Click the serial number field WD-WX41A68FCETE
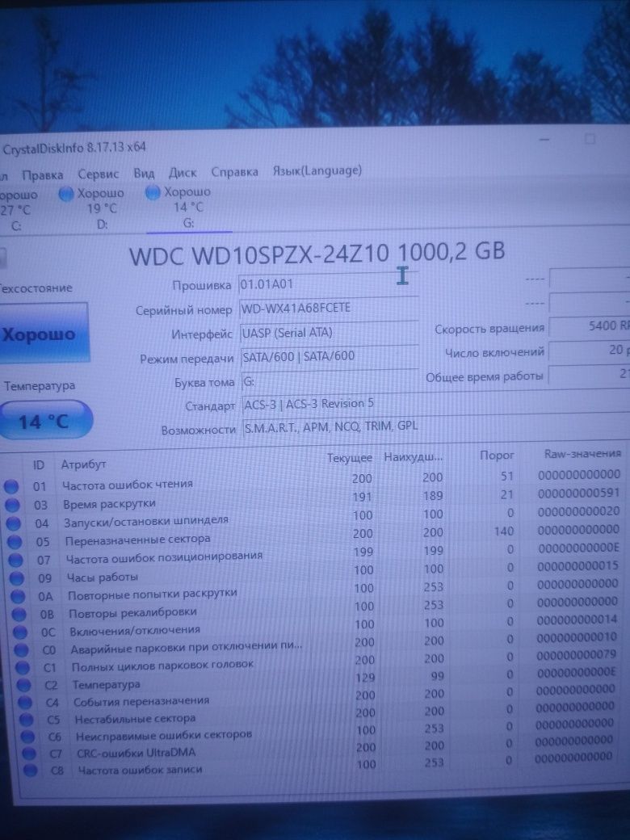The width and height of the screenshot is (630, 840). [x=329, y=308]
